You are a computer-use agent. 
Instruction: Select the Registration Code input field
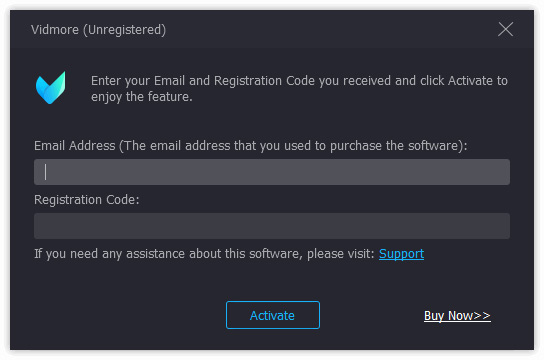tap(272, 226)
